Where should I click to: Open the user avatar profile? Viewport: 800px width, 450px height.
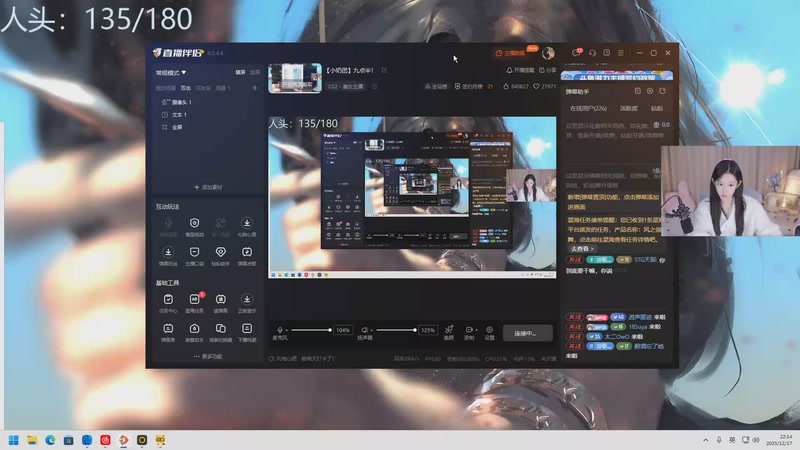point(548,53)
